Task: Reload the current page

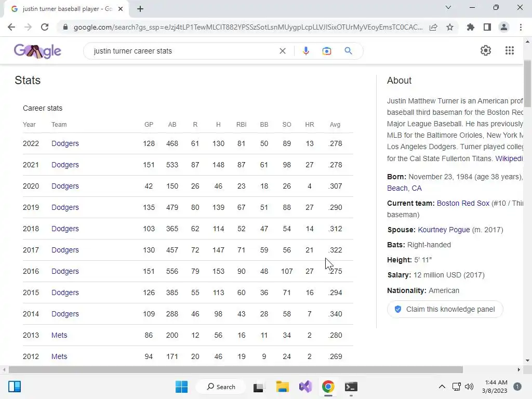Action: tap(45, 27)
